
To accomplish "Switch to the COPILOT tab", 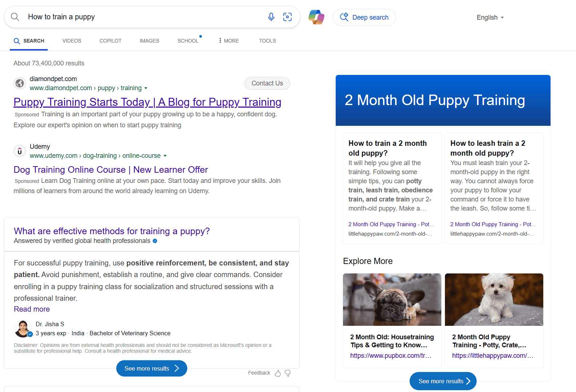I will coord(110,41).
